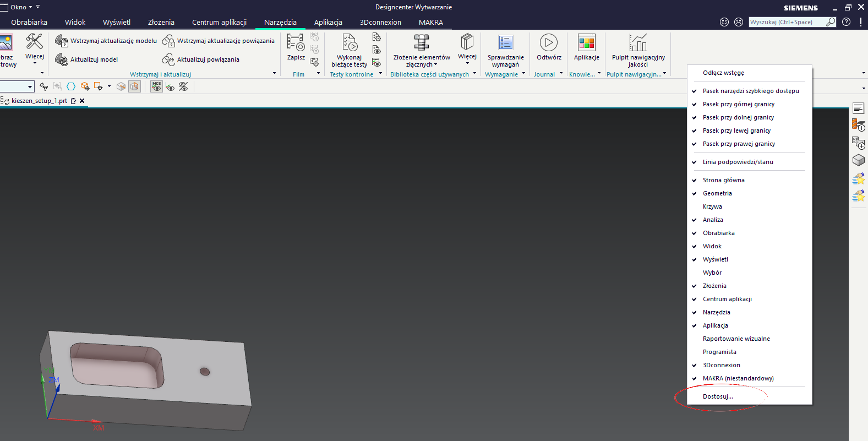Switch to 3Dconnexion ribbon tab

(x=380, y=23)
